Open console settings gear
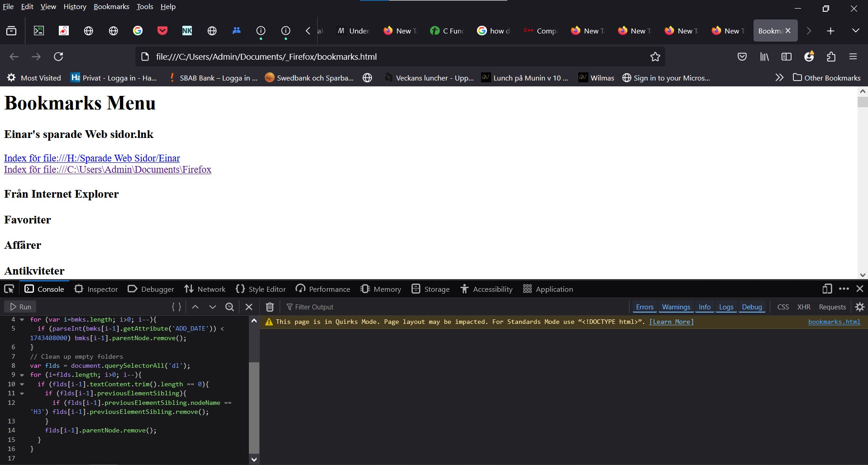Image resolution: width=868 pixels, height=465 pixels. [x=860, y=307]
